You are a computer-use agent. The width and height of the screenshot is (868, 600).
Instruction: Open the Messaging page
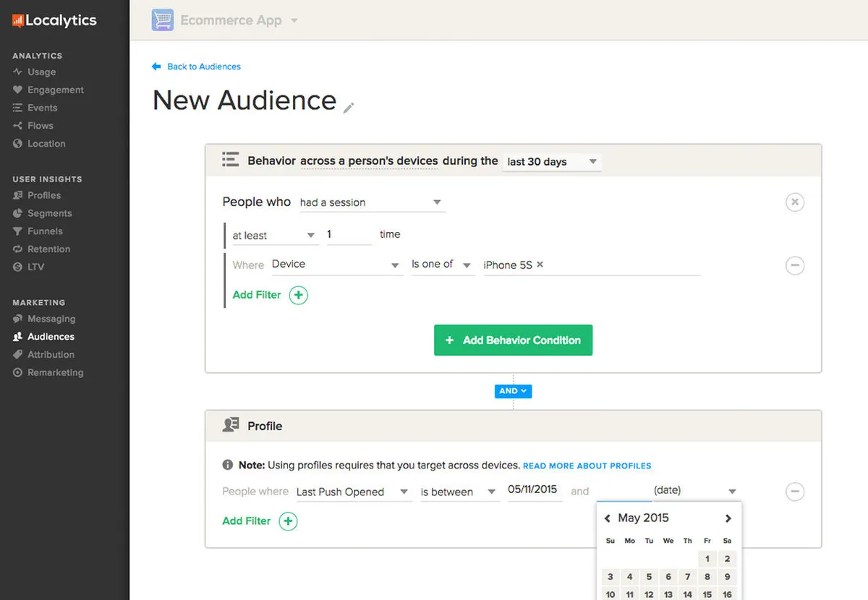pyautogui.click(x=51, y=319)
